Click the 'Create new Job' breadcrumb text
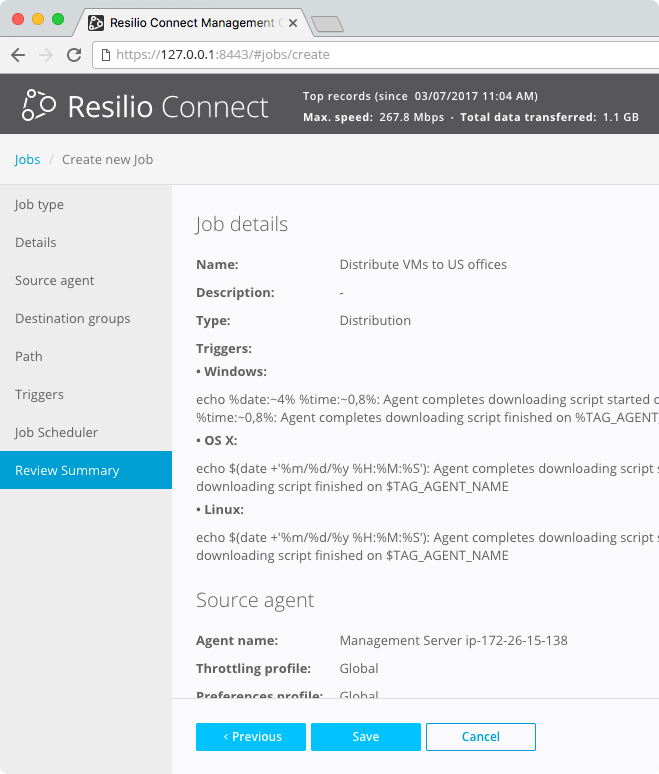The height and width of the screenshot is (774, 659). 108,159
